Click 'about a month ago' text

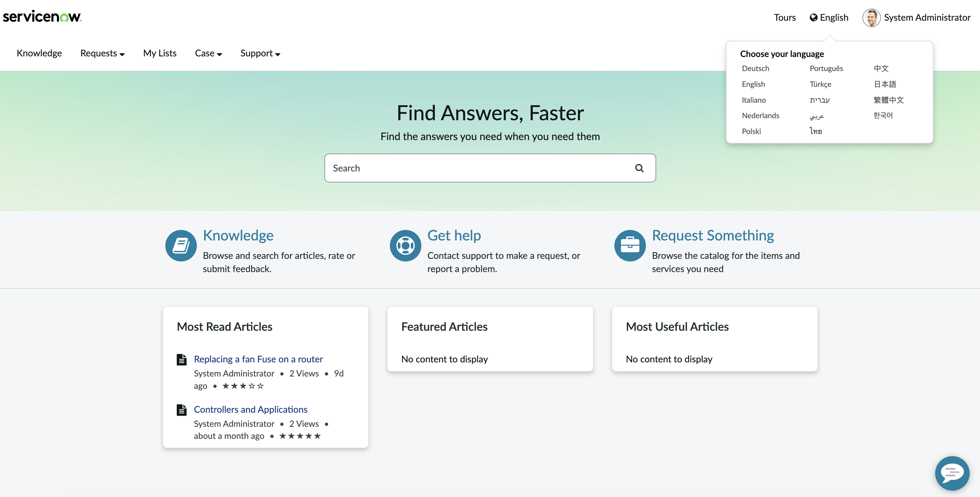point(229,436)
